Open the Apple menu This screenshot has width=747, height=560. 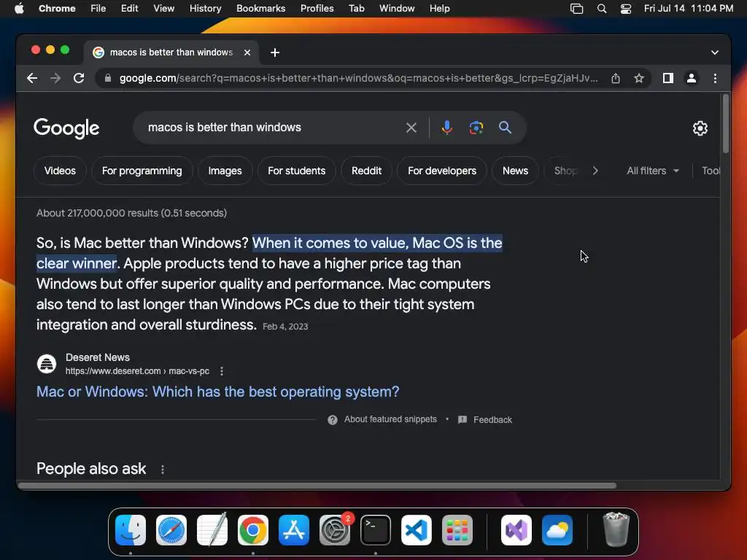click(19, 9)
